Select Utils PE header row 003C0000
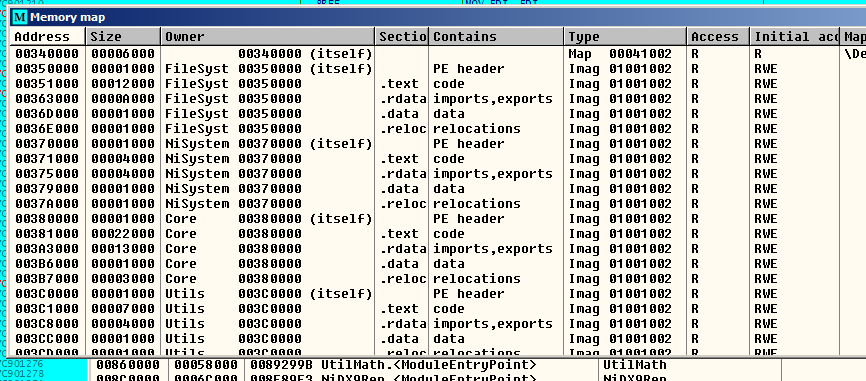 tap(438, 293)
